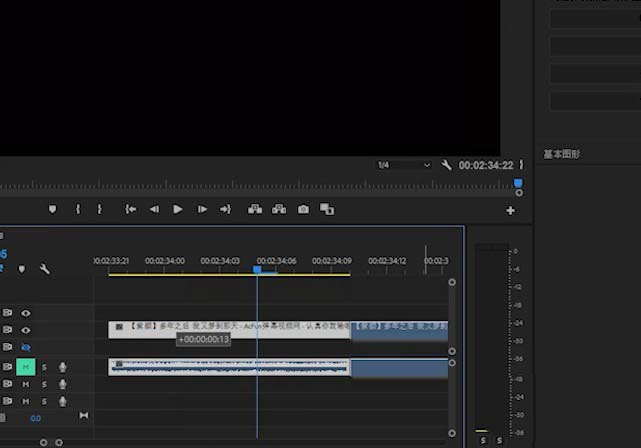Click the microphone on the second audio track
641x448 pixels.
(x=63, y=384)
